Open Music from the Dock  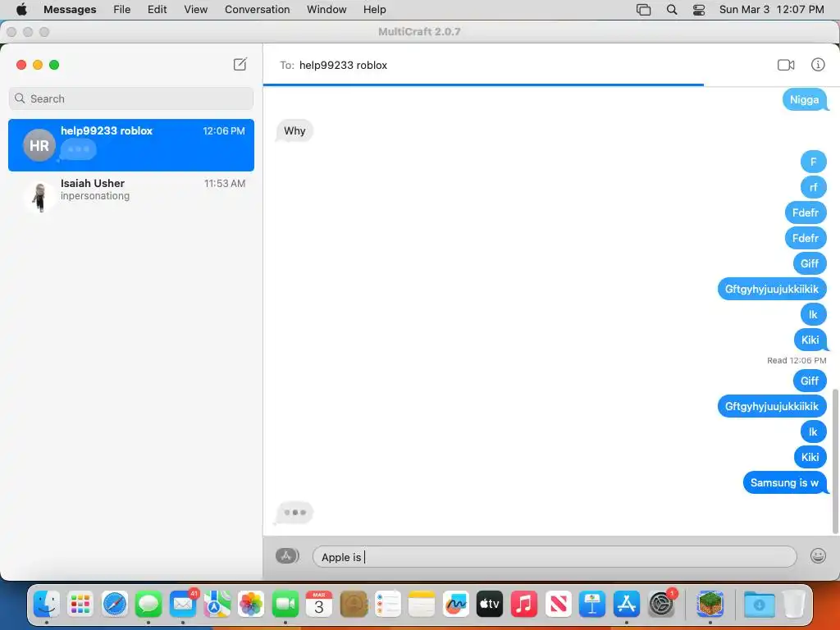coord(524,605)
